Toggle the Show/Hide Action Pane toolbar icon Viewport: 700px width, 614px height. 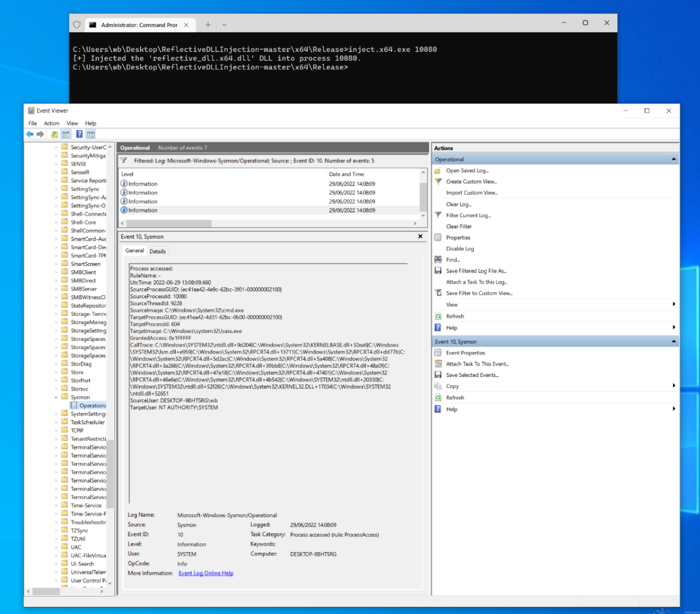91,134
